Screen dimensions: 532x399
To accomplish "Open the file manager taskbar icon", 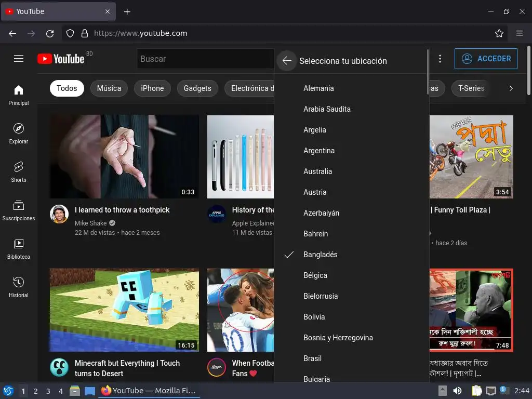I will click(75, 391).
